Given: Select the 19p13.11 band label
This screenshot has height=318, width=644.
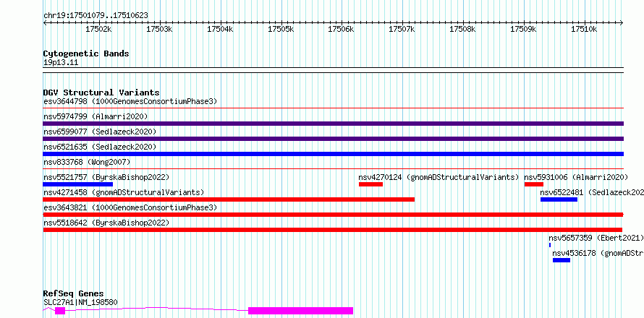Looking at the screenshot, I should pos(61,63).
